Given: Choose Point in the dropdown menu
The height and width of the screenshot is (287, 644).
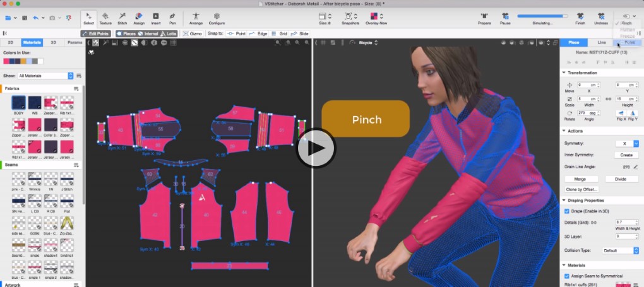Looking at the screenshot, I should tap(627, 42).
